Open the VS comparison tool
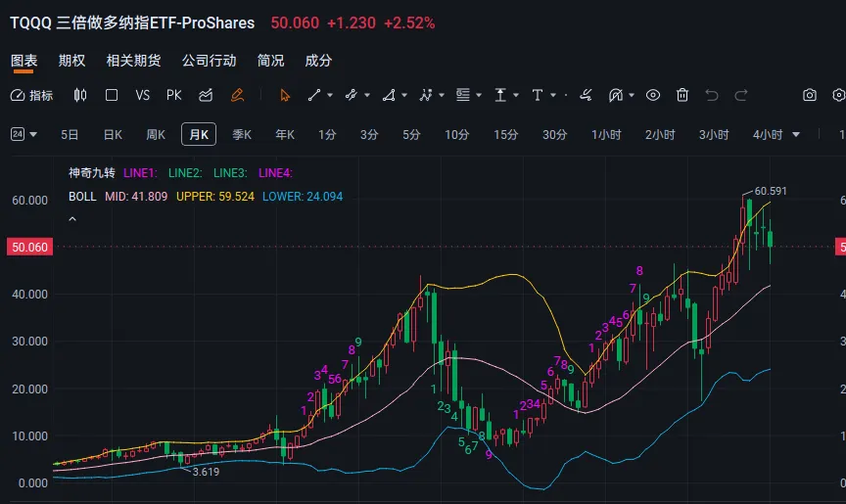This screenshot has height=504, width=846. (x=142, y=95)
